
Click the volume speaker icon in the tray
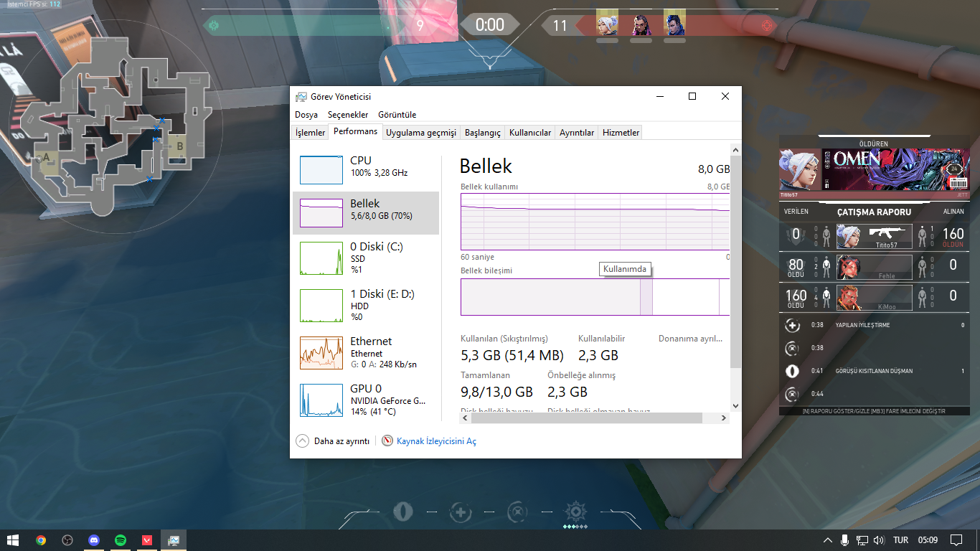879,540
